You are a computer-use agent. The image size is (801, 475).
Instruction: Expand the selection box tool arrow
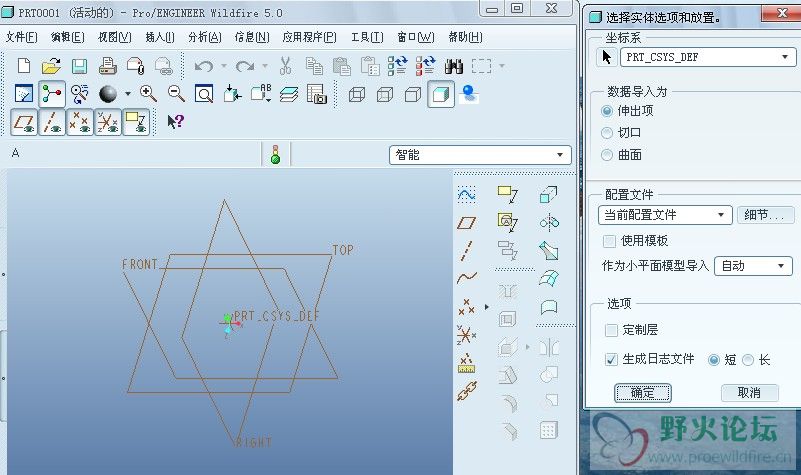point(502,66)
